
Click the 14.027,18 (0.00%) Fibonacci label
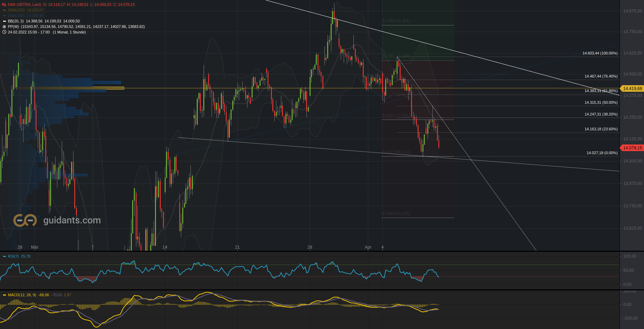pos(602,153)
